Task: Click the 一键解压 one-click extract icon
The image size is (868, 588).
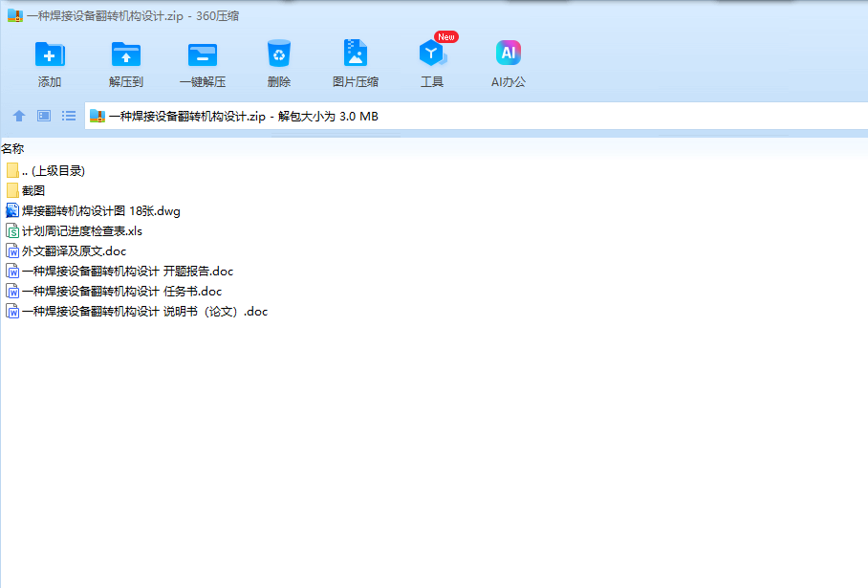Action: click(x=203, y=54)
